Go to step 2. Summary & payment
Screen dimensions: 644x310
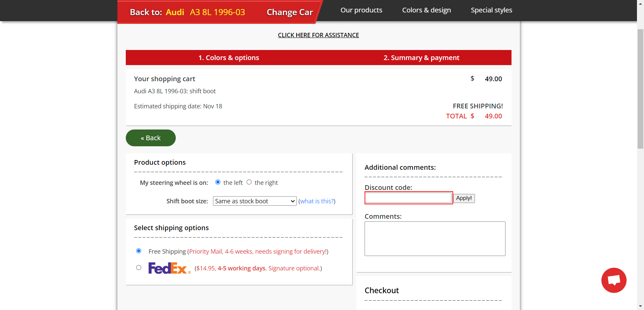[x=421, y=58]
